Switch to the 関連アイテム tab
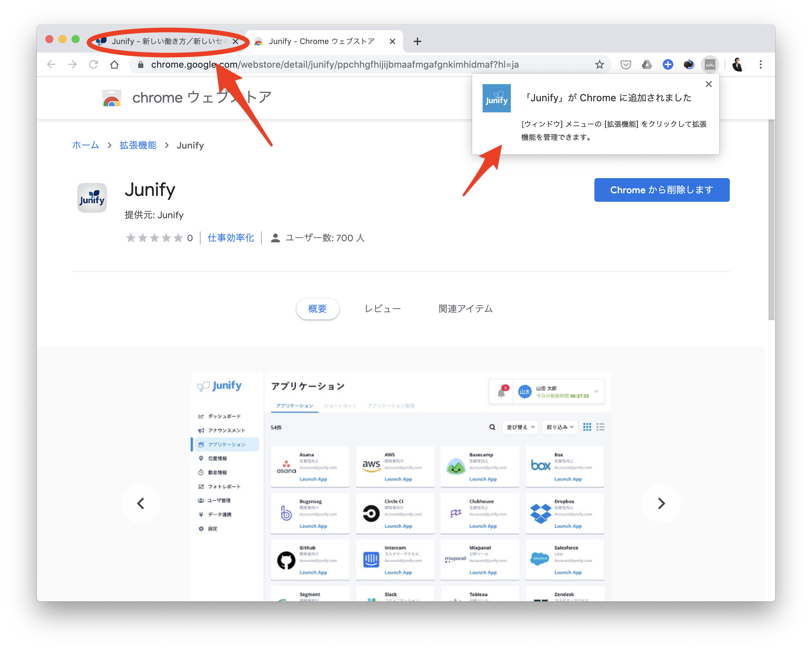This screenshot has height=650, width=812. click(465, 309)
